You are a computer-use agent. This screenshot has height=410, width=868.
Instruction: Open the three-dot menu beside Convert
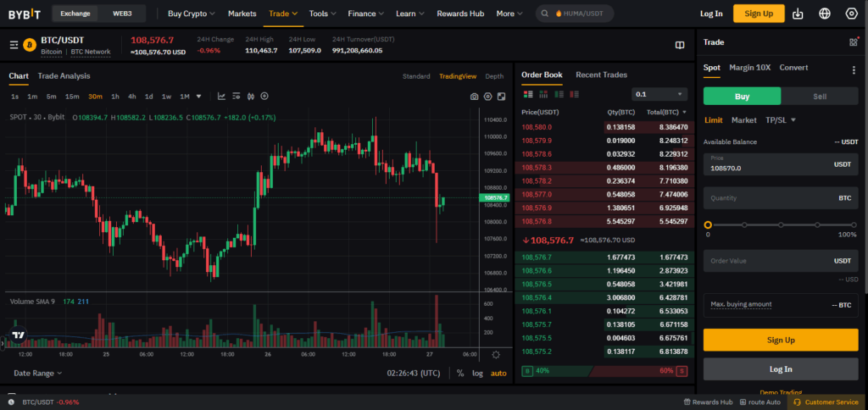[x=853, y=70]
